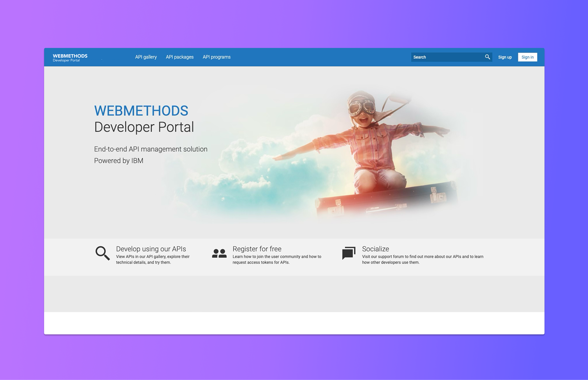Open the API gallery menu item
Viewport: 588px width, 380px height.
click(x=146, y=57)
